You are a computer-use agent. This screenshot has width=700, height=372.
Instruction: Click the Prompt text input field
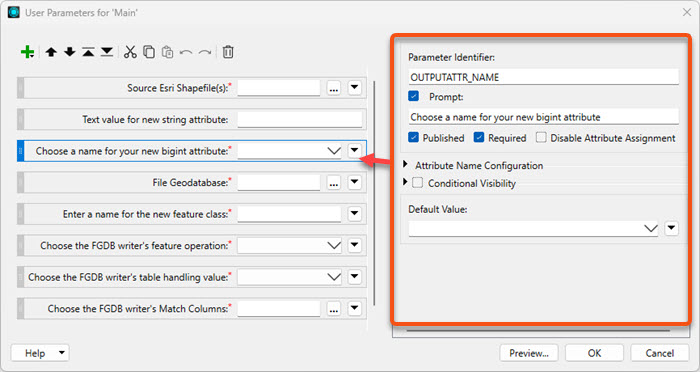point(543,117)
